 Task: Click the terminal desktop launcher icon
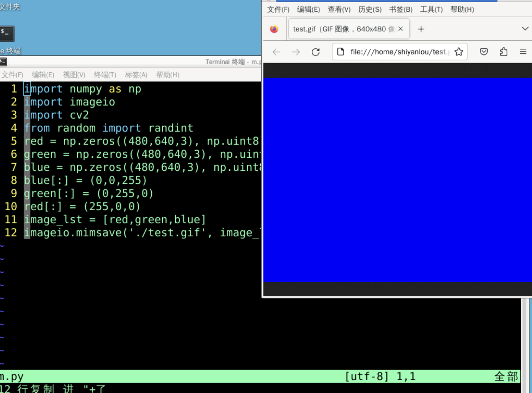pos(7,33)
